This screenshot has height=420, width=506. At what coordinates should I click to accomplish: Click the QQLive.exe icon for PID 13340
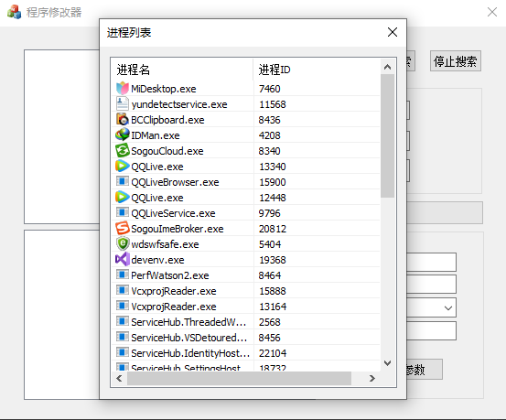pyautogui.click(x=123, y=166)
